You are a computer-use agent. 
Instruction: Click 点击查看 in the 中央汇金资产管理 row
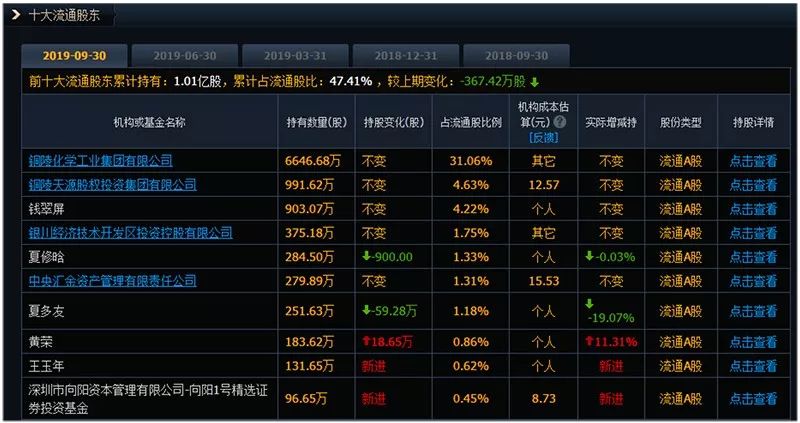point(753,281)
